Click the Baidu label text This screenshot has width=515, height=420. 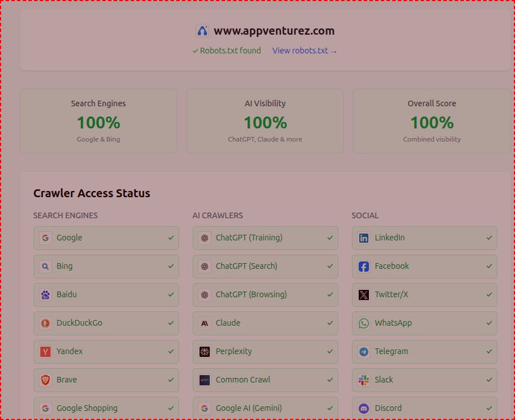pos(67,294)
